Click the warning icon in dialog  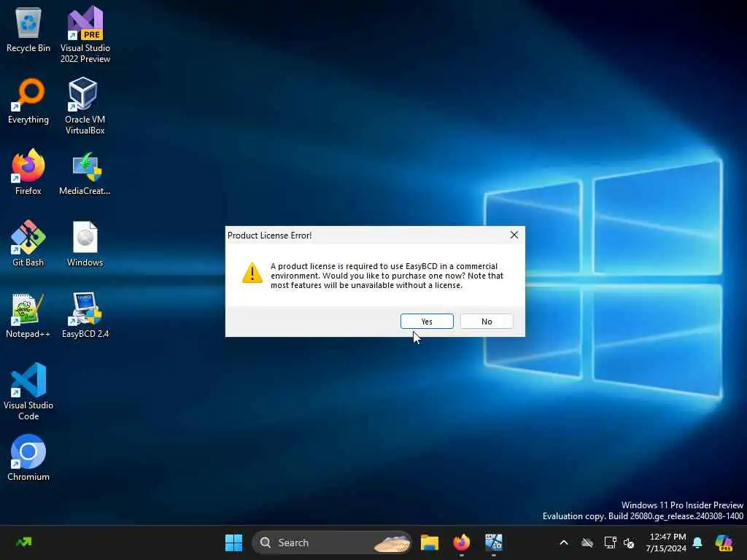tap(252, 273)
